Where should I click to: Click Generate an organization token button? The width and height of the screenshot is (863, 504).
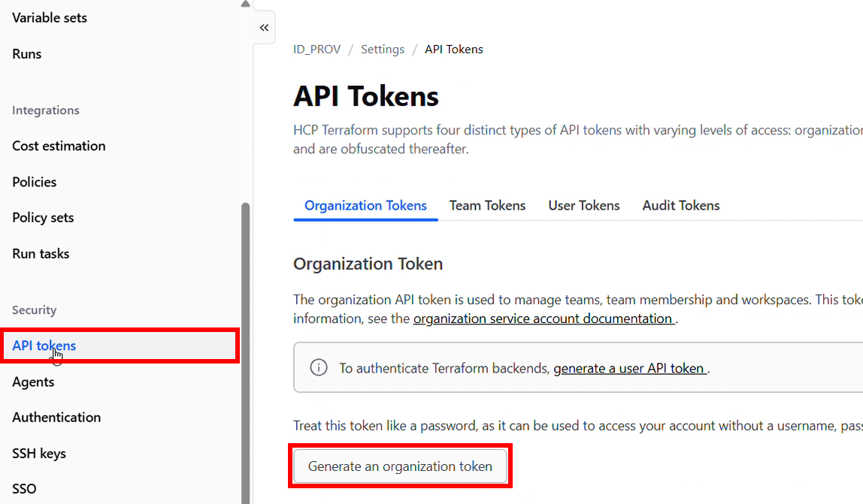point(400,466)
